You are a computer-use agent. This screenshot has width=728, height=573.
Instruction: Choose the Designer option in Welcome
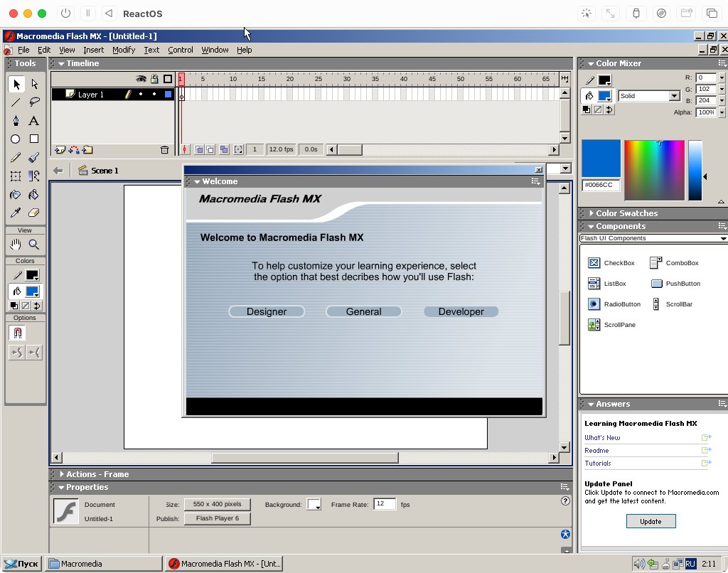coord(267,311)
